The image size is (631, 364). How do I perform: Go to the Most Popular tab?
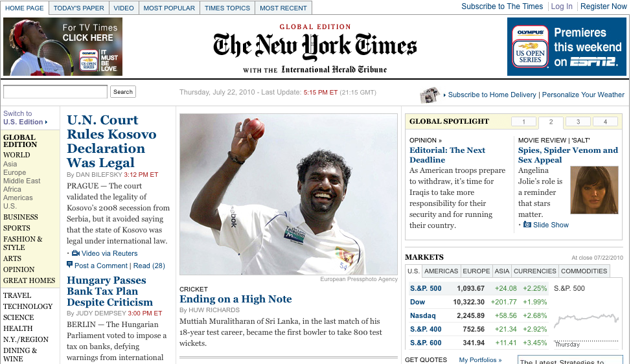170,8
